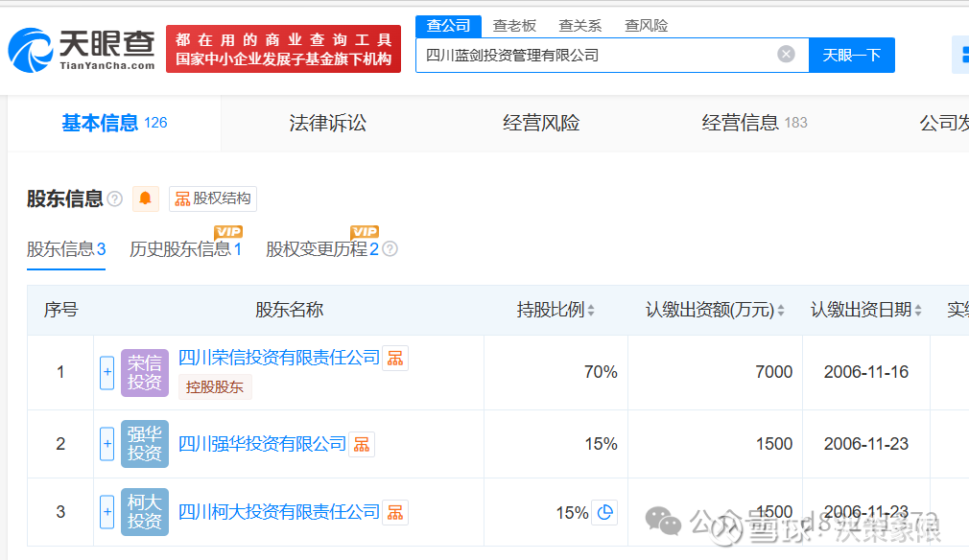Sort by 认缴出资额 column
This screenshot has height=560, width=969.
[781, 311]
